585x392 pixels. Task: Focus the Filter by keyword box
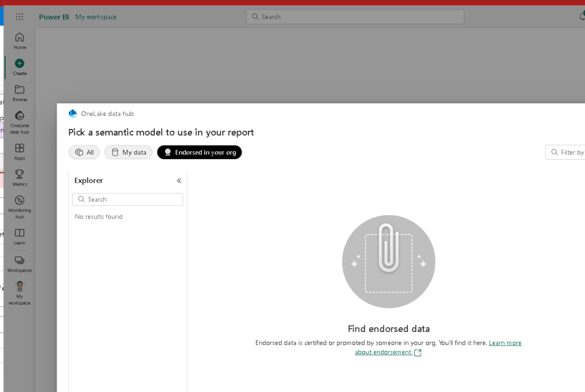click(565, 152)
